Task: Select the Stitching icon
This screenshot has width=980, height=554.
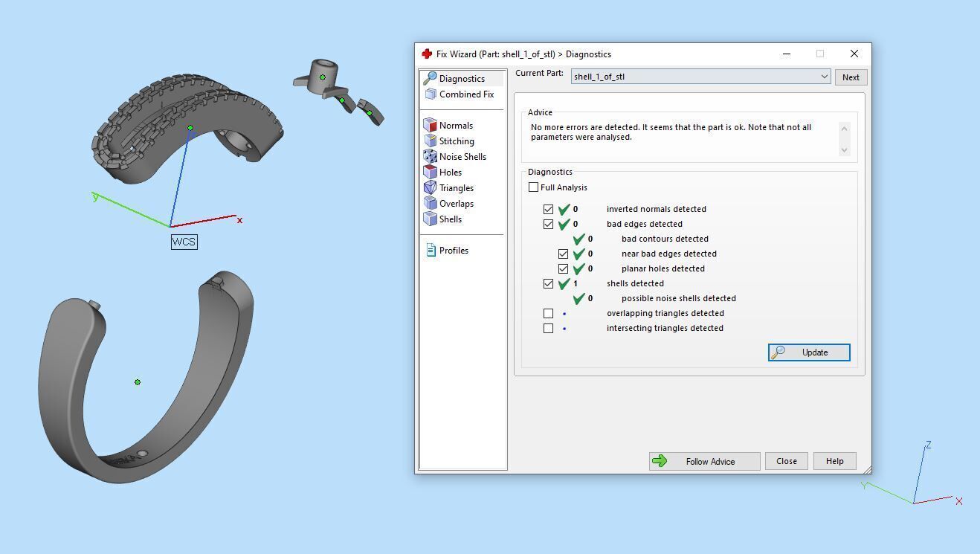Action: pos(430,141)
